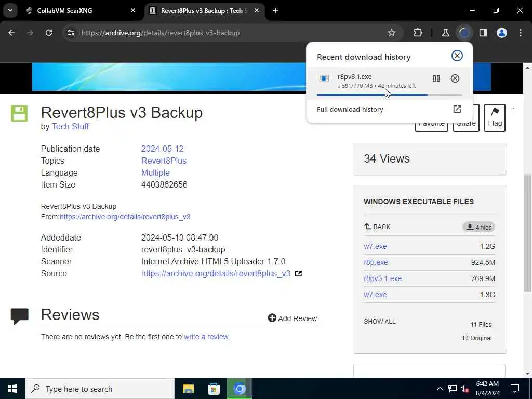
Task: Download all with the 4 files button
Action: point(478,227)
